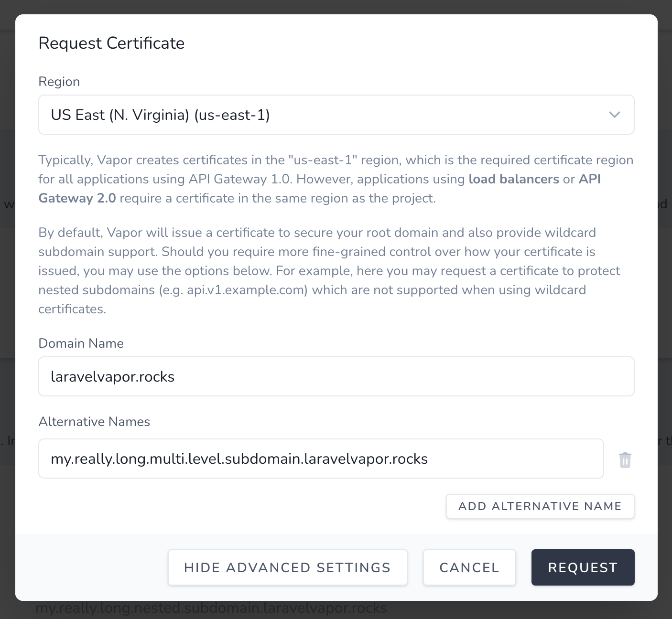This screenshot has width=672, height=619.
Task: Click the "Request Certificate" dialog title
Action: tap(111, 43)
